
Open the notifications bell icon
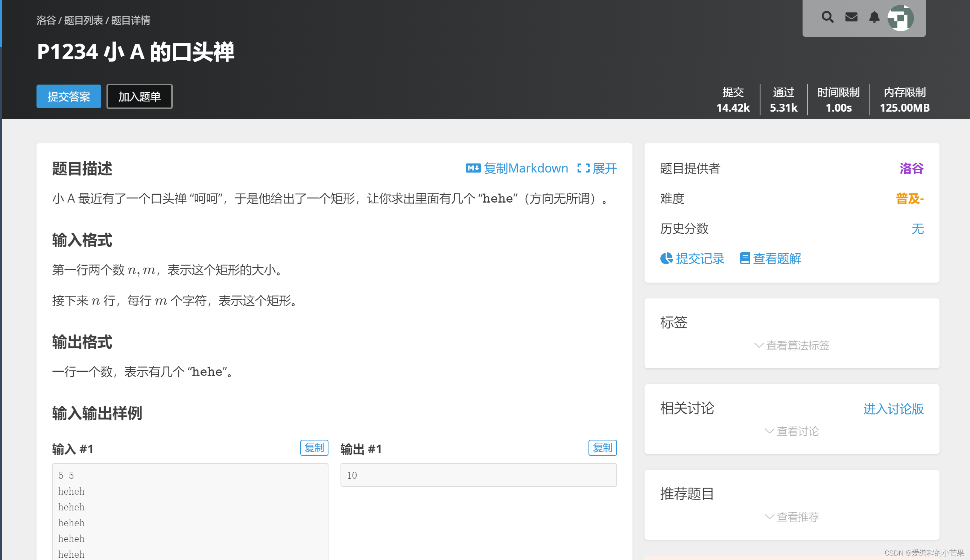coord(874,17)
